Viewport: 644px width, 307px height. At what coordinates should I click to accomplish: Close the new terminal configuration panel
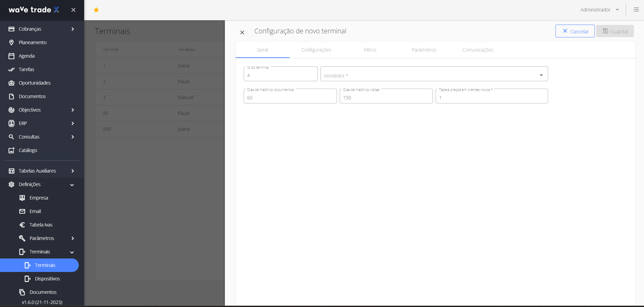[x=242, y=32]
